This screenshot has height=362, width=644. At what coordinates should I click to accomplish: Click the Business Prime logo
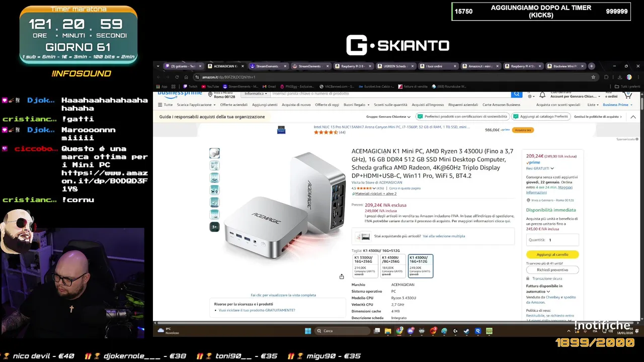[x=180, y=94]
